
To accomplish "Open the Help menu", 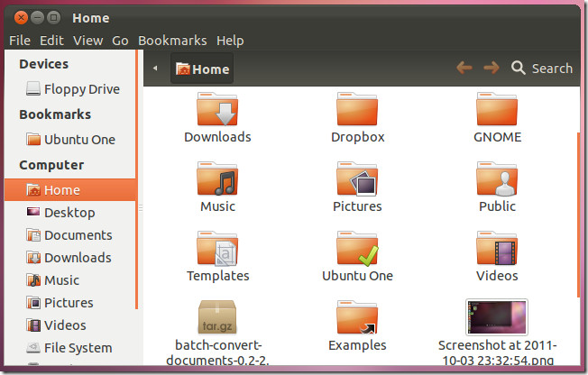I will click(230, 41).
